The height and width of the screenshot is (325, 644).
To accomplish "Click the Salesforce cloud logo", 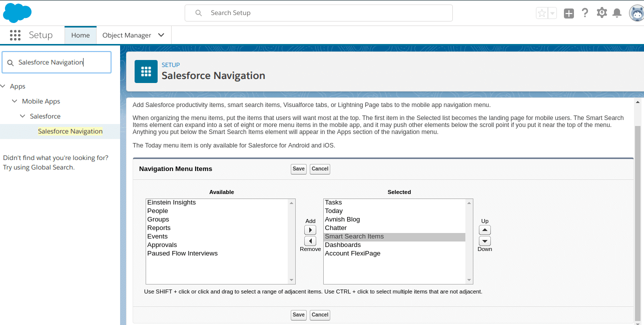I will click(17, 12).
